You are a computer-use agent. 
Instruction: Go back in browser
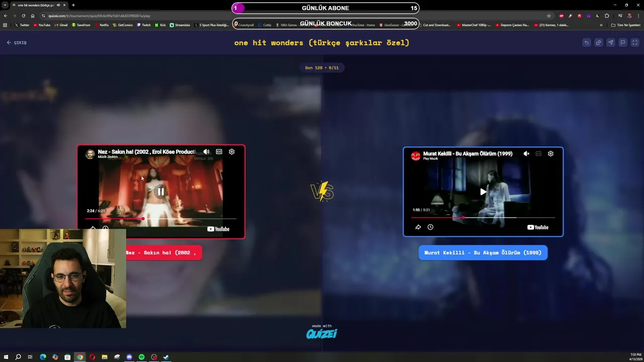6,16
